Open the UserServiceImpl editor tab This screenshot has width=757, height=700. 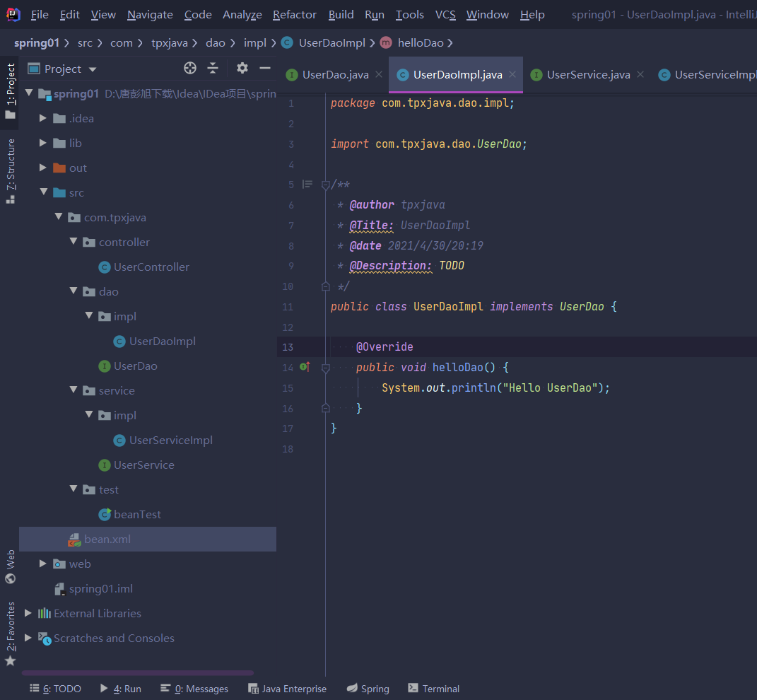click(708, 75)
